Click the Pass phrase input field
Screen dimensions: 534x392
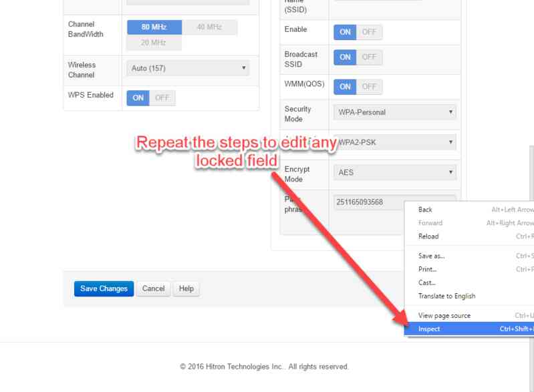[368, 202]
